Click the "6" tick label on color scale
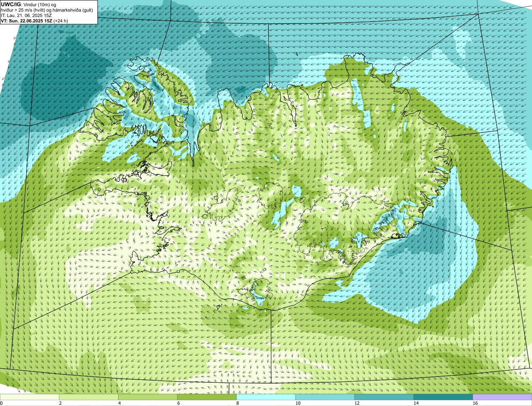This screenshot has width=532, height=406. [178, 403]
